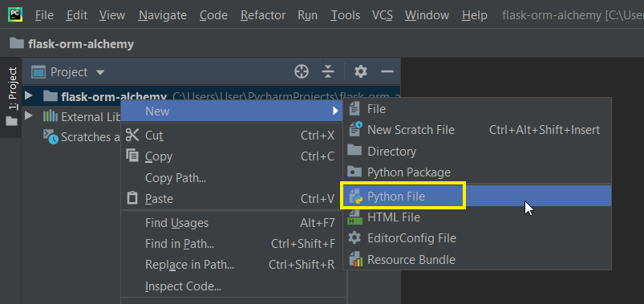Select Resource Bundle in the submenu
The image size is (644, 304).
(477, 260)
